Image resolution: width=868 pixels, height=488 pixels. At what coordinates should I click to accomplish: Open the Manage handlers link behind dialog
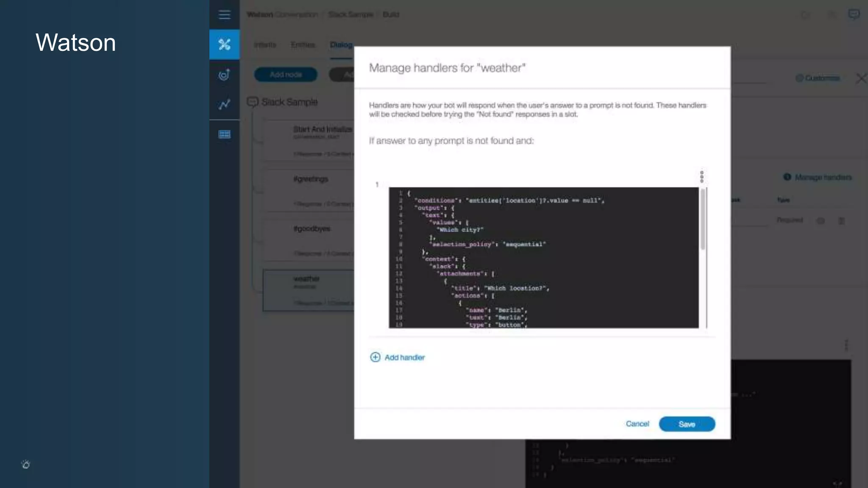click(x=823, y=177)
